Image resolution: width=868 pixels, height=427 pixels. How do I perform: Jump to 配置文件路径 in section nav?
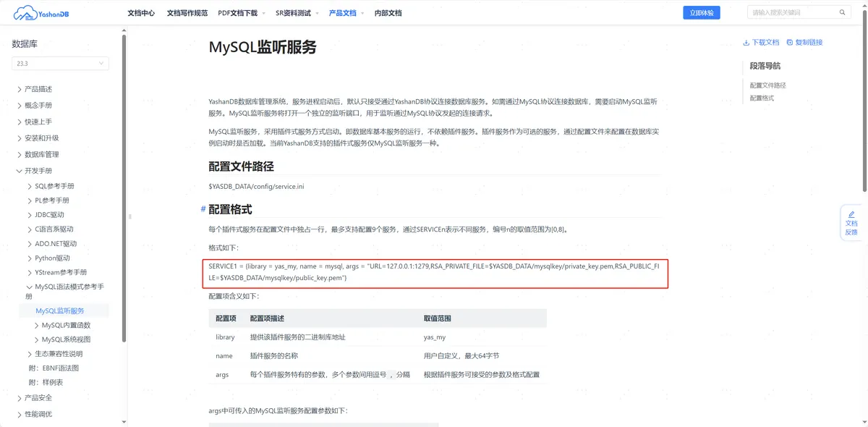[767, 85]
